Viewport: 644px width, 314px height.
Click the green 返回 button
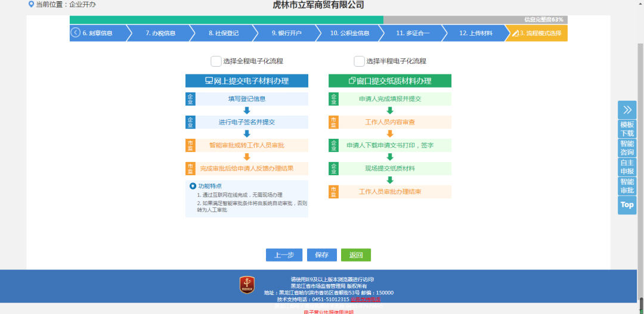355,255
